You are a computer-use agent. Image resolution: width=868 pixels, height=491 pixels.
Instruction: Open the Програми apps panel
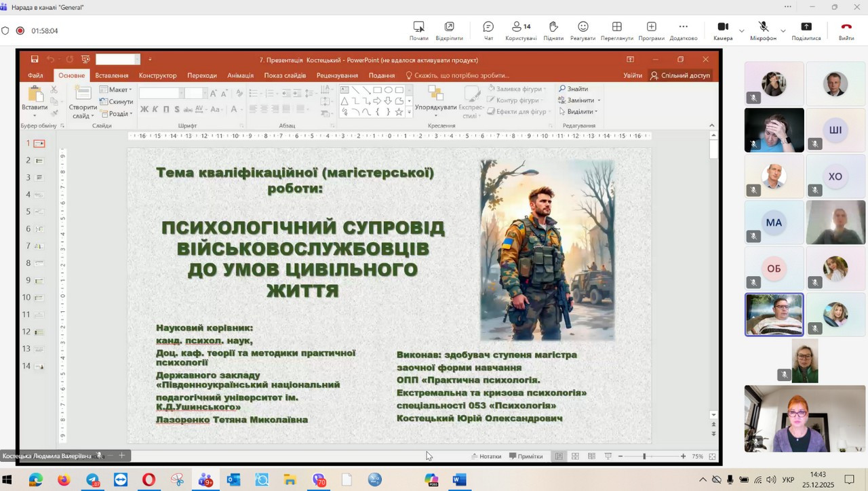(651, 30)
